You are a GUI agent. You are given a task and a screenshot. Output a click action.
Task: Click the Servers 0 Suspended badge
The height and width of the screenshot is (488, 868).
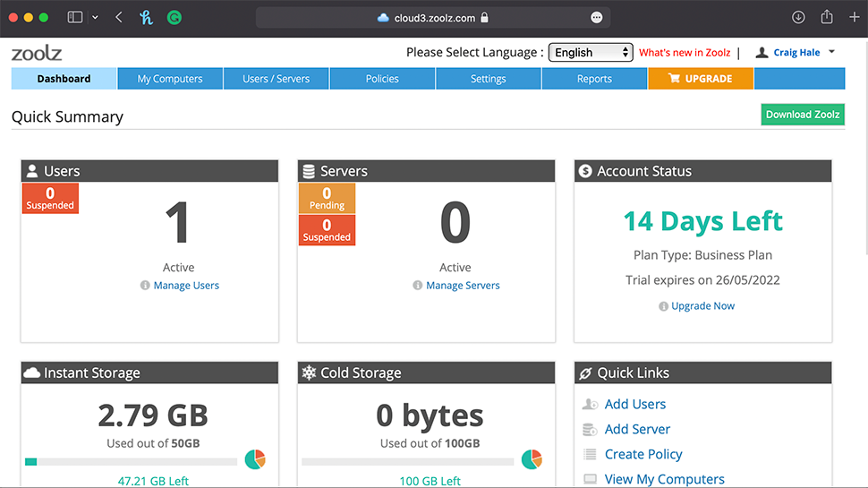coord(327,230)
